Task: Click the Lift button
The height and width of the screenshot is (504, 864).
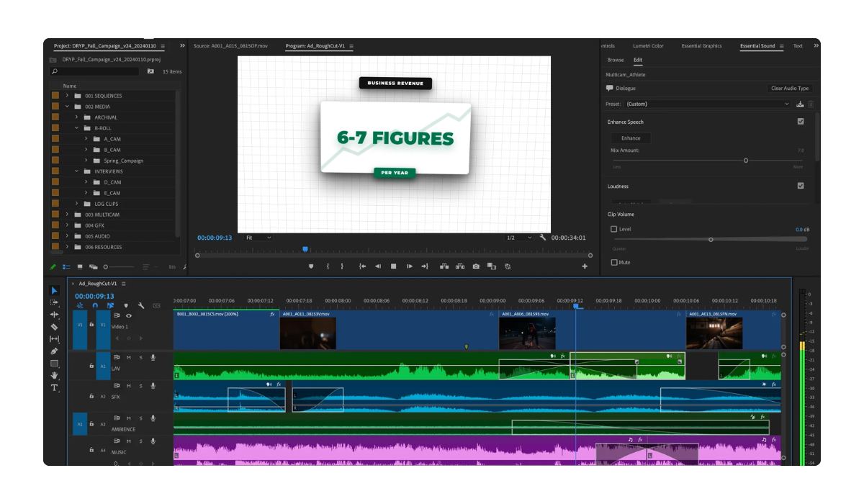Action: (444, 266)
